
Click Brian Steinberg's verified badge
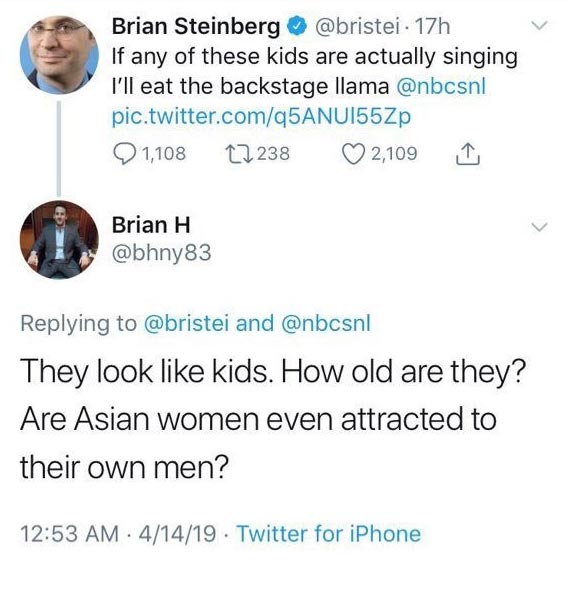tap(297, 27)
